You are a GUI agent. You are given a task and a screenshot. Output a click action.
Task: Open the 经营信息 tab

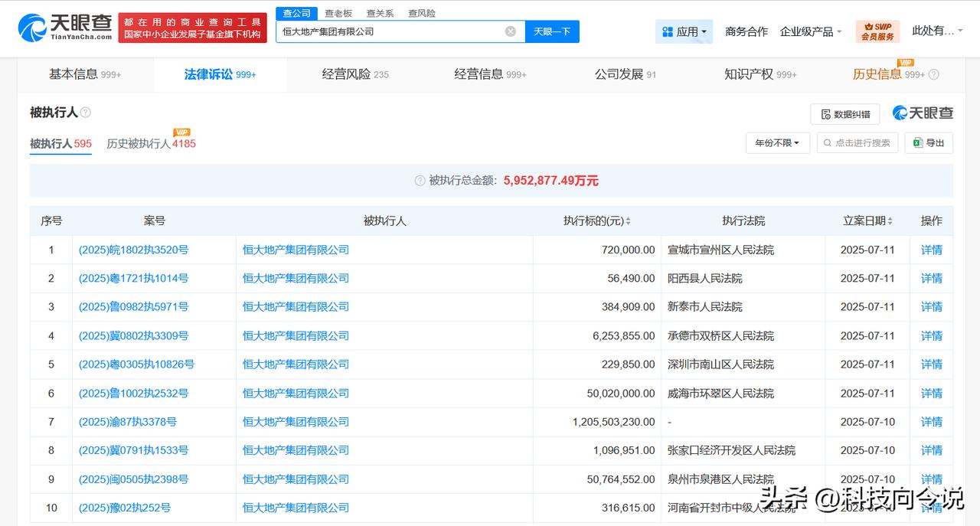tap(491, 74)
